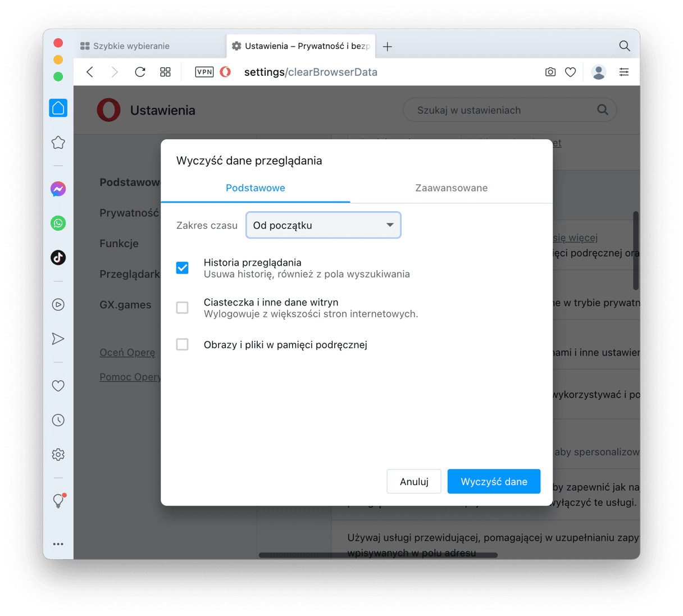Take a snapshot with the camera icon
Image resolution: width=683 pixels, height=616 pixels.
coord(550,72)
